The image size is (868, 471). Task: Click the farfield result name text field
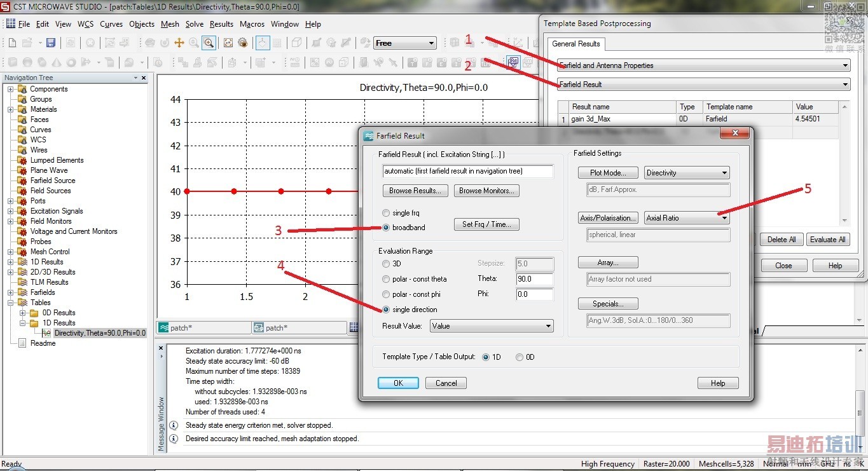tap(468, 172)
